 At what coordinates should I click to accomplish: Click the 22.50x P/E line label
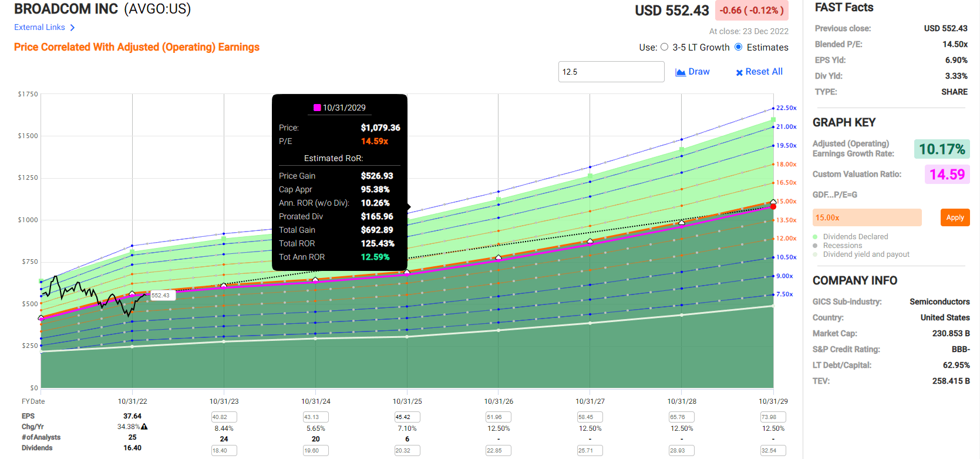point(786,108)
